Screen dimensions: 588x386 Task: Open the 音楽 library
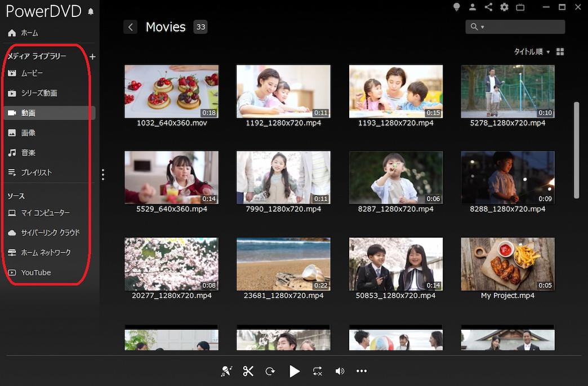(x=22, y=153)
